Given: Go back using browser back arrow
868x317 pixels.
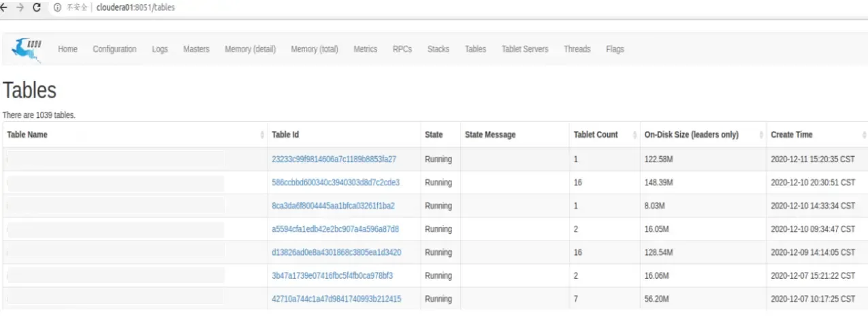Looking at the screenshot, I should (4, 7).
